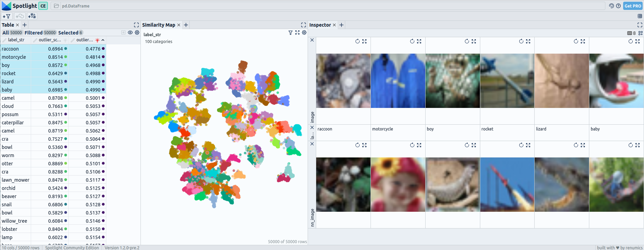Change Inspector column count of 8
This screenshot has height=250, width=644.
631,33
